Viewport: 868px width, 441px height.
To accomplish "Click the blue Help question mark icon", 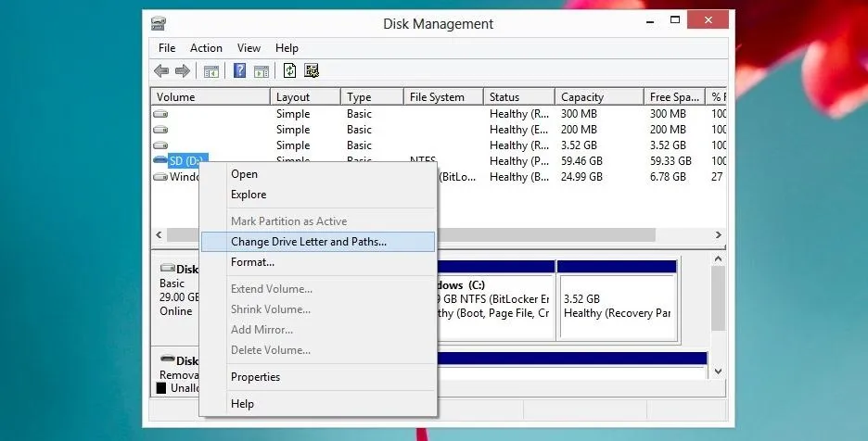I will (x=239, y=70).
